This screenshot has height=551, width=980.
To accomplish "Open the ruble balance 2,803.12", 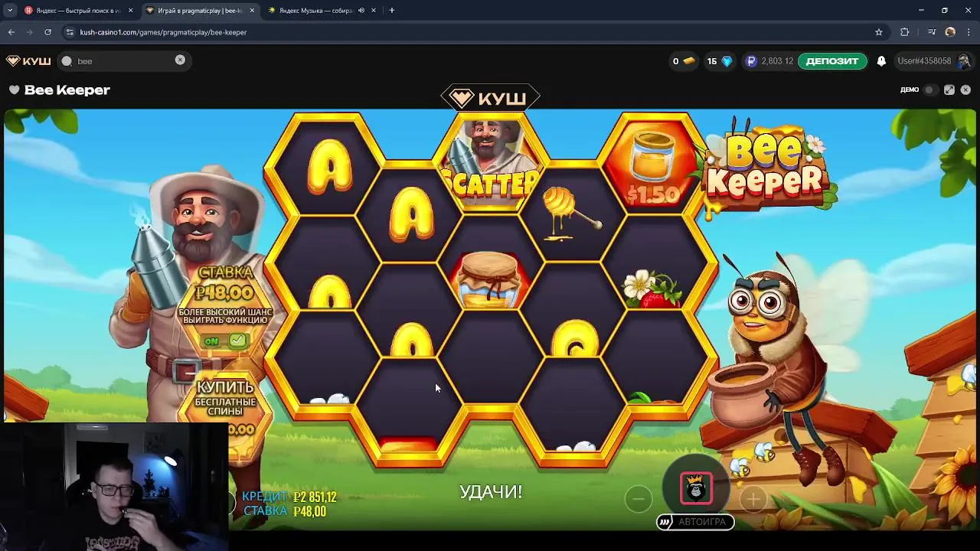I will 769,61.
